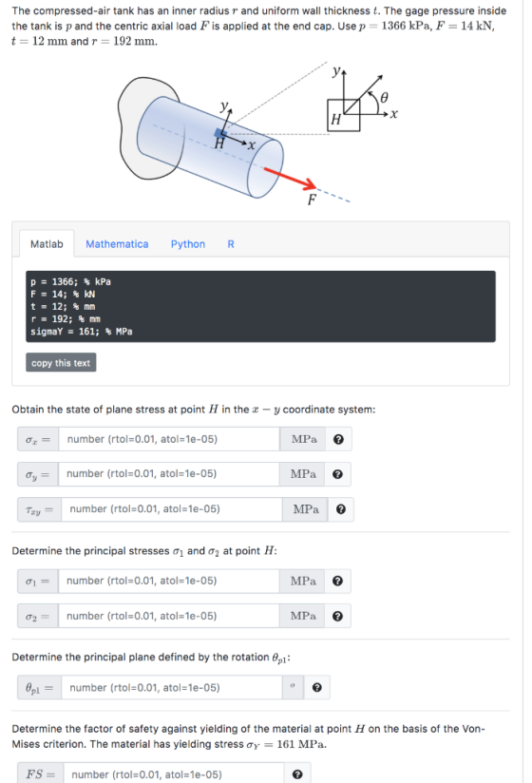Screen dimensions: 532x783
Task: Switch to the R tab
Action: tap(231, 244)
